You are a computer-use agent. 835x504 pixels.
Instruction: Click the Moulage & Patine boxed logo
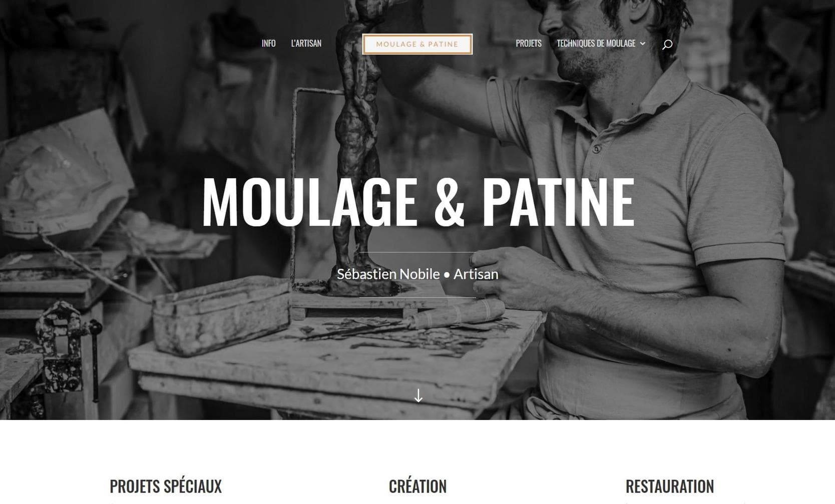417,44
